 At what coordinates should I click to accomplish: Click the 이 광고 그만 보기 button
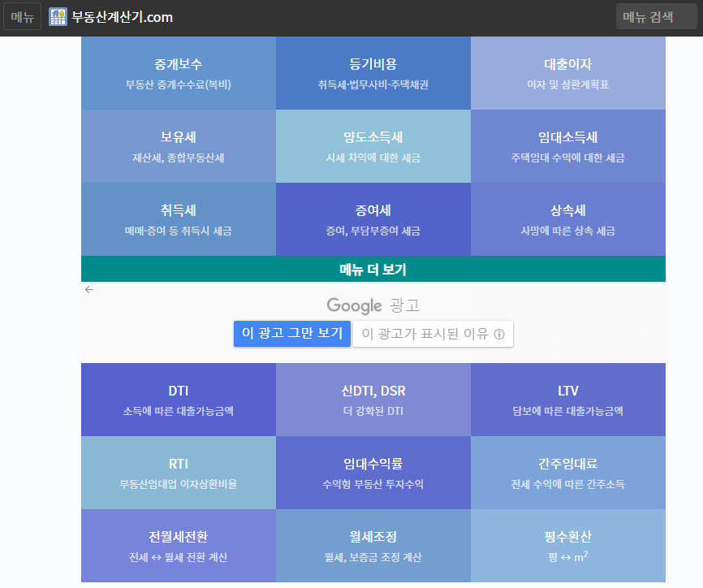(x=292, y=334)
